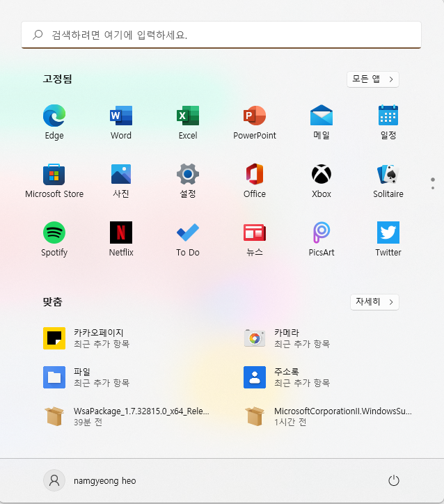Click the search box input field

(x=221, y=35)
